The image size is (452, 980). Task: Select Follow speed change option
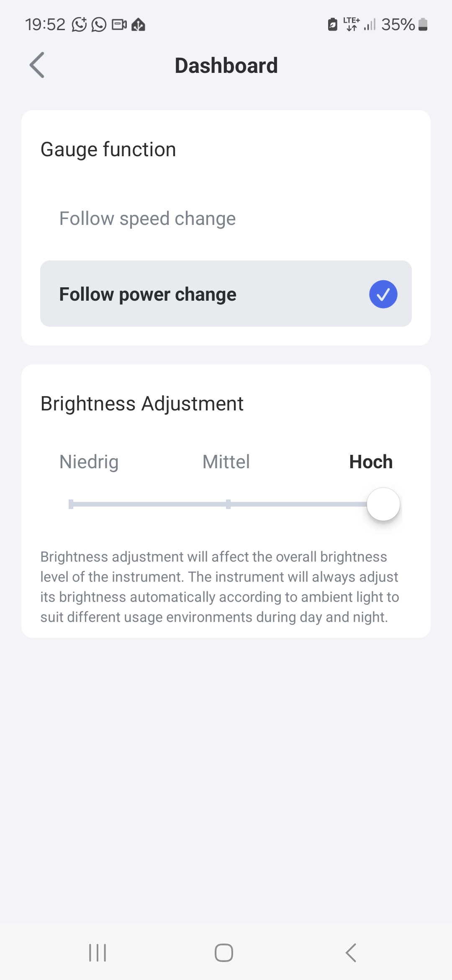click(x=147, y=219)
